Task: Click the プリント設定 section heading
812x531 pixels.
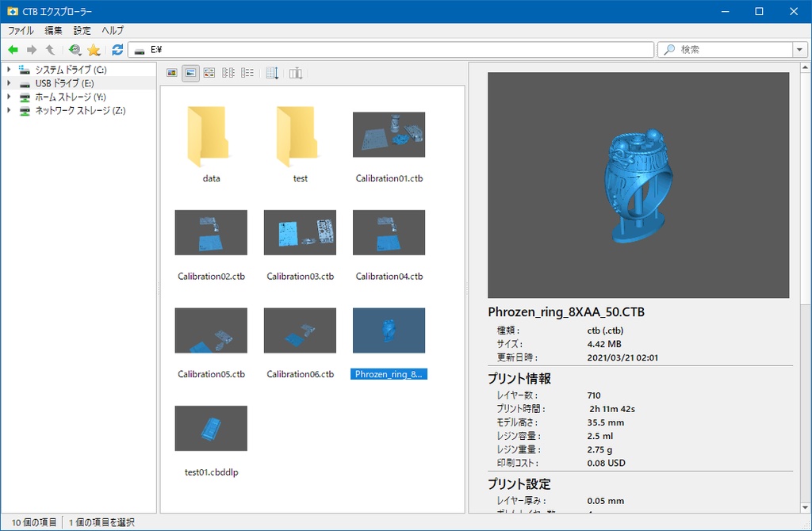Action: coord(519,484)
